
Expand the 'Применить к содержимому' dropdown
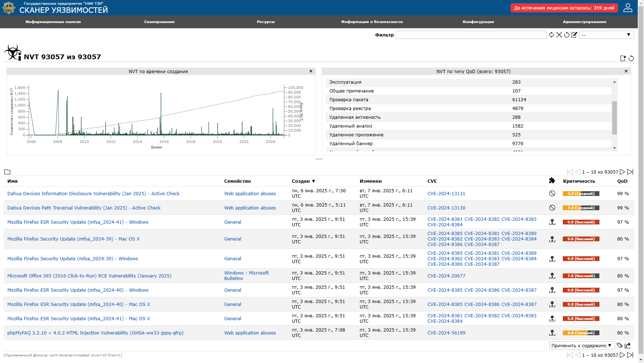[x=581, y=345]
